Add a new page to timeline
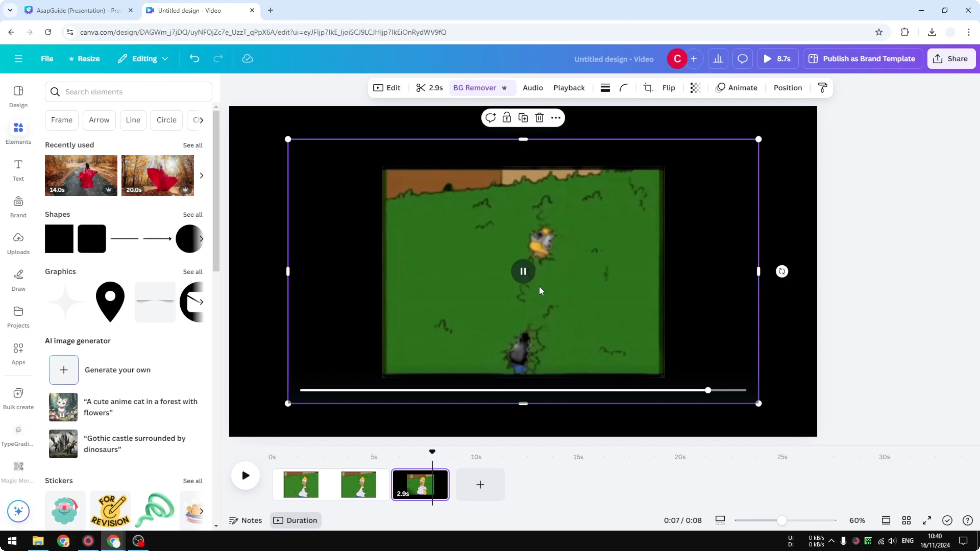980x551 pixels. [480, 484]
